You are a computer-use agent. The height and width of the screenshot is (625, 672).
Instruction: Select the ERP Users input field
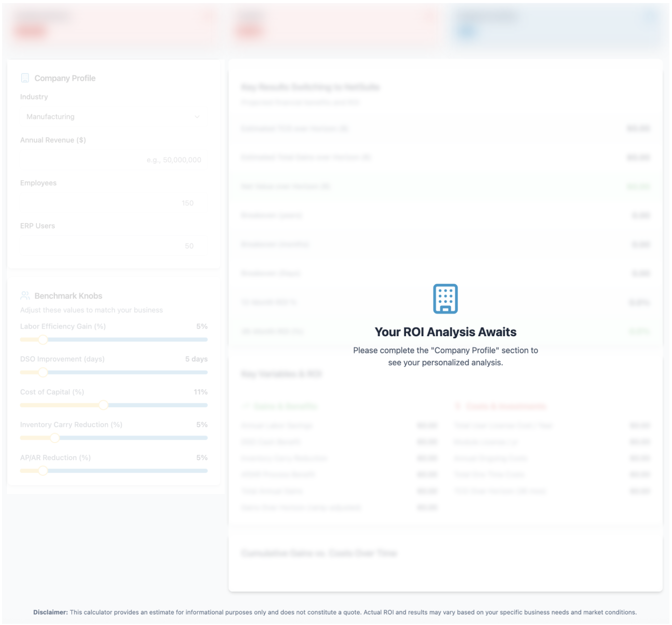tap(113, 246)
